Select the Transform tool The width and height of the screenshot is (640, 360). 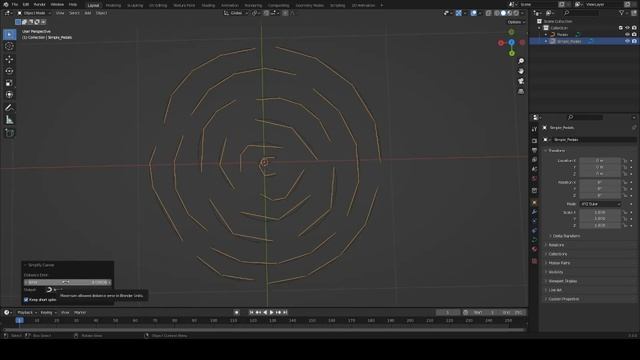tap(9, 95)
